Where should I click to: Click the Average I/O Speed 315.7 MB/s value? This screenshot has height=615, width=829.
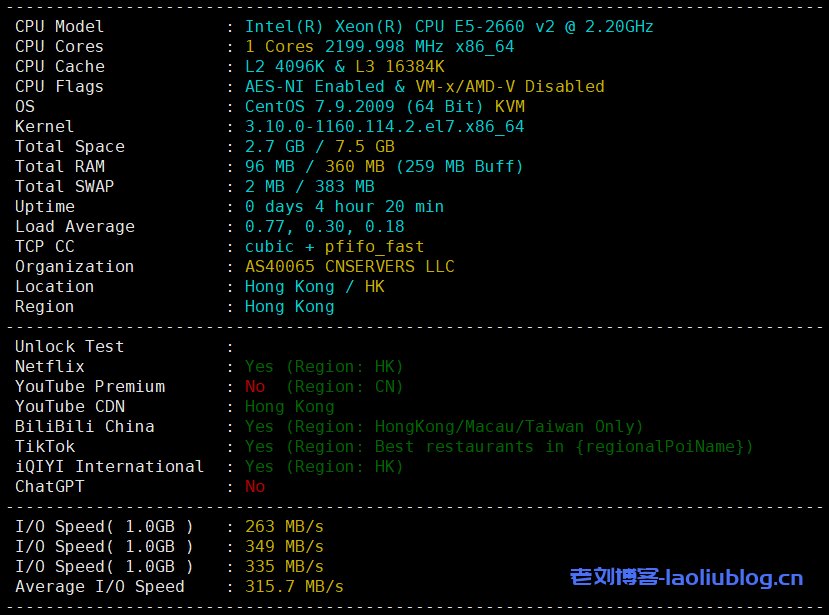tap(294, 587)
